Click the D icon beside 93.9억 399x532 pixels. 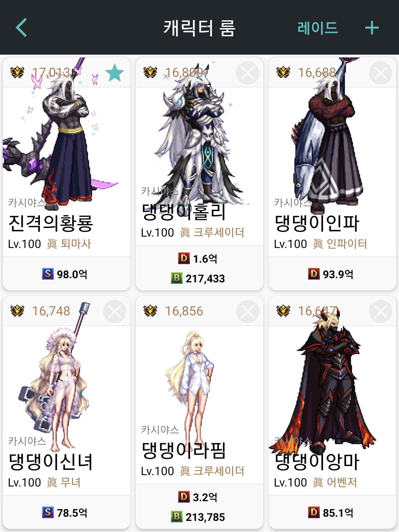point(314,274)
